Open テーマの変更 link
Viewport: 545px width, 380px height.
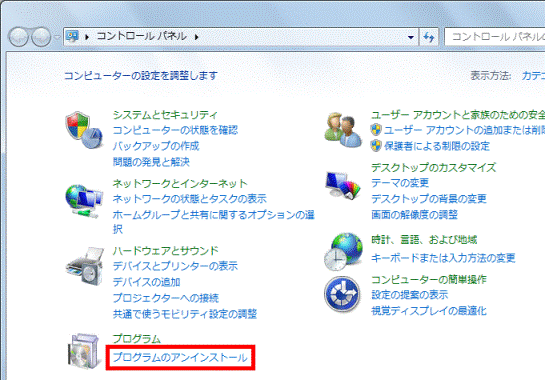(400, 183)
